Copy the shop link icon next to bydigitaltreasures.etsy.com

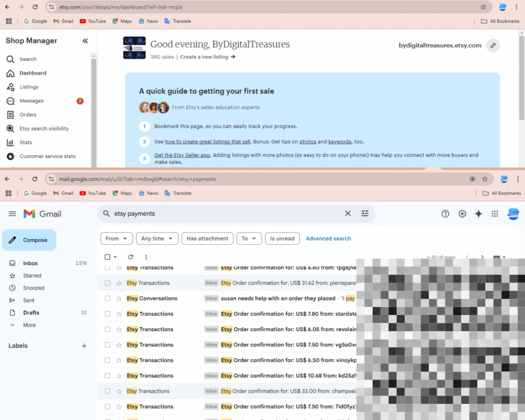[x=493, y=46]
